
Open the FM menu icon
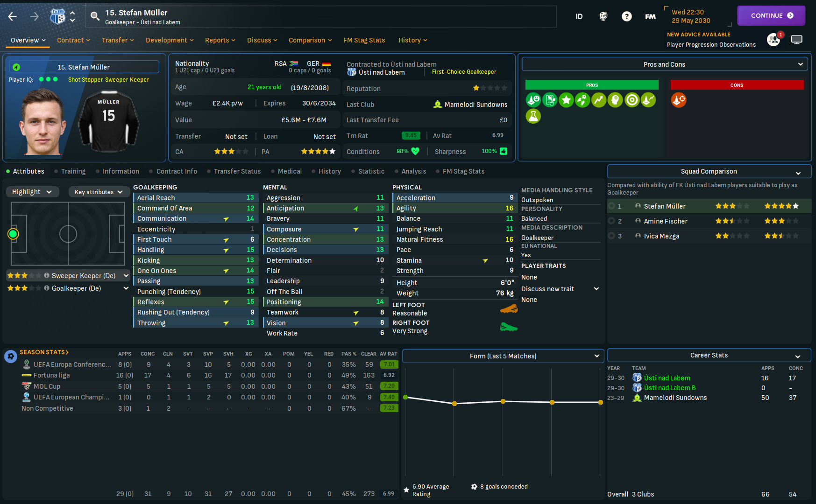pos(651,16)
